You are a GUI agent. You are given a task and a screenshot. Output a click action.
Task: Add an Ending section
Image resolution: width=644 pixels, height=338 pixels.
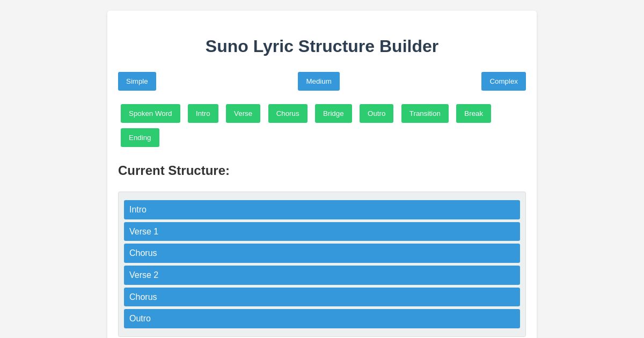pyautogui.click(x=140, y=137)
